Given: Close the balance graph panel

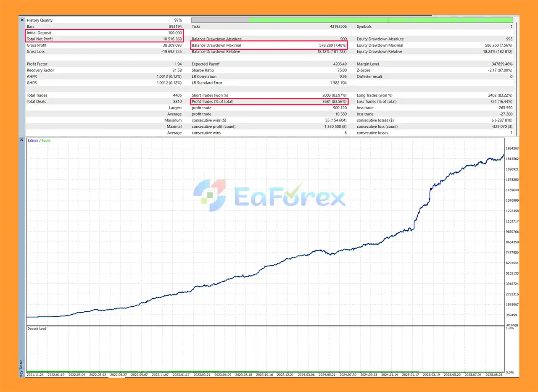Looking at the screenshot, I should pos(22,140).
